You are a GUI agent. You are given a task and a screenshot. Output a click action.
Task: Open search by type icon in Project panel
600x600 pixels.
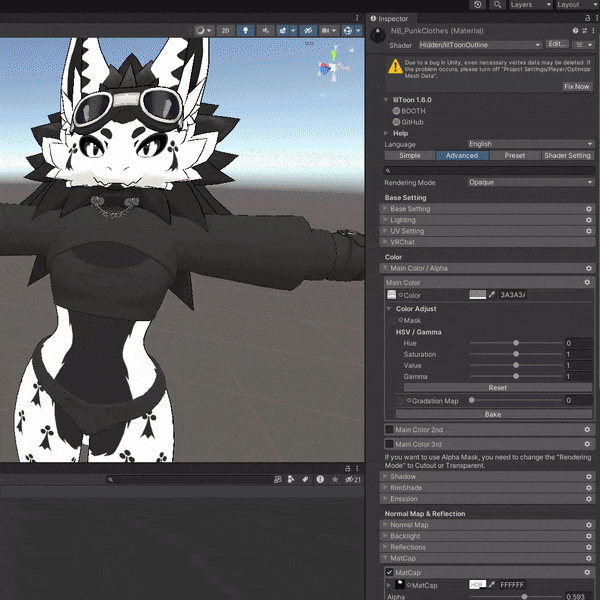click(x=291, y=479)
